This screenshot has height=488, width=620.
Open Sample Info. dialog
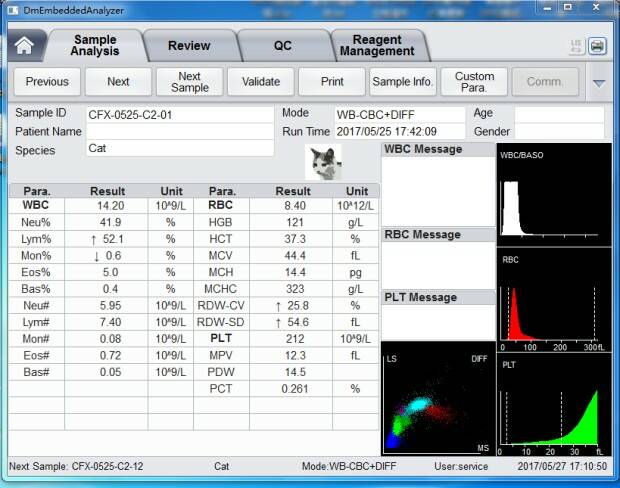click(403, 82)
